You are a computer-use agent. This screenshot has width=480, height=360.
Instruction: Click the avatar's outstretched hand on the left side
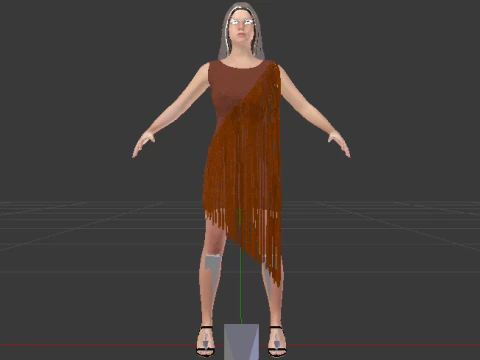pos(143,144)
